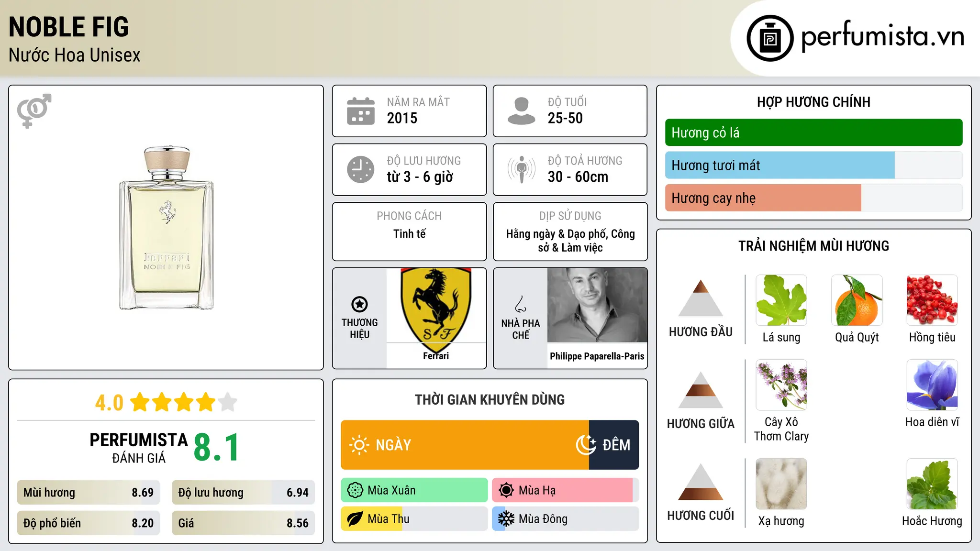Click the orange Hương cay nhẹ bar
980x551 pixels.
pyautogui.click(x=763, y=198)
